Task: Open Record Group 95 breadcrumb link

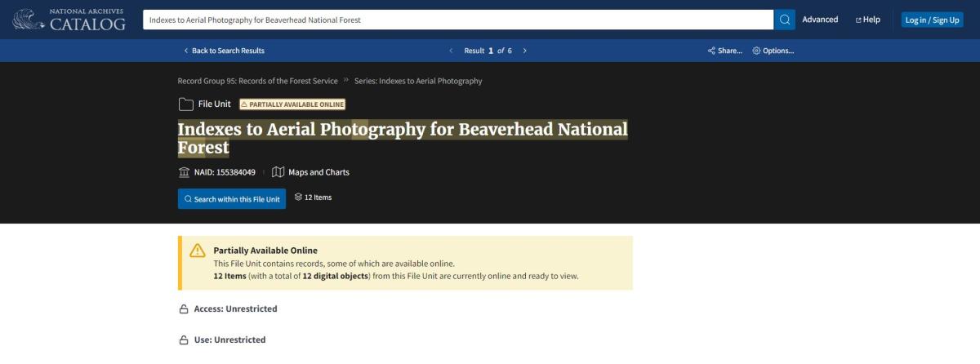Action: tap(257, 81)
